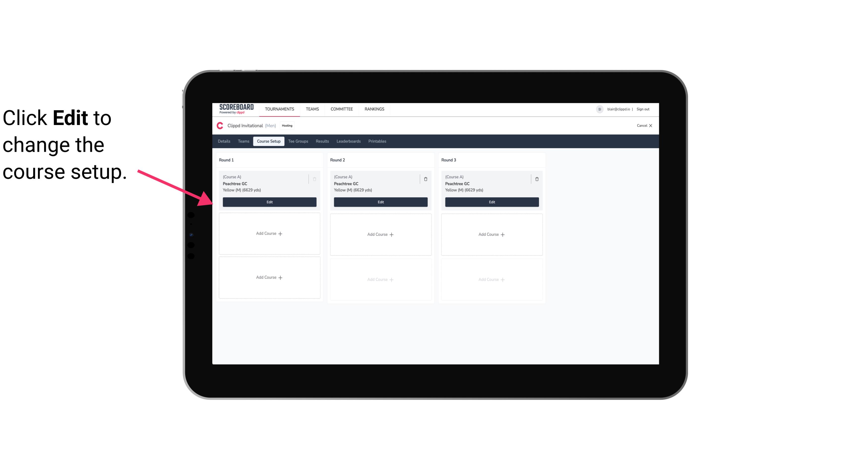Click the delete icon for Round 3
Viewport: 868px width, 467px height.
(x=536, y=179)
